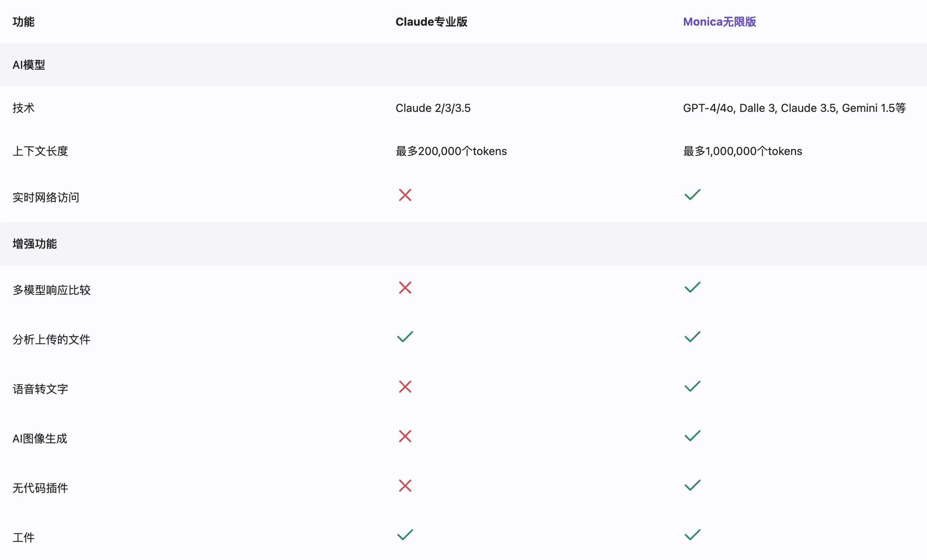
Task: Click the 无代码插件 row label
Action: (40, 488)
